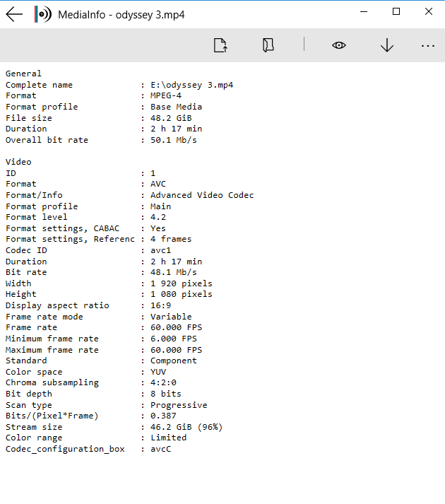Click the '48.2 GiB' file size value

[171, 118]
